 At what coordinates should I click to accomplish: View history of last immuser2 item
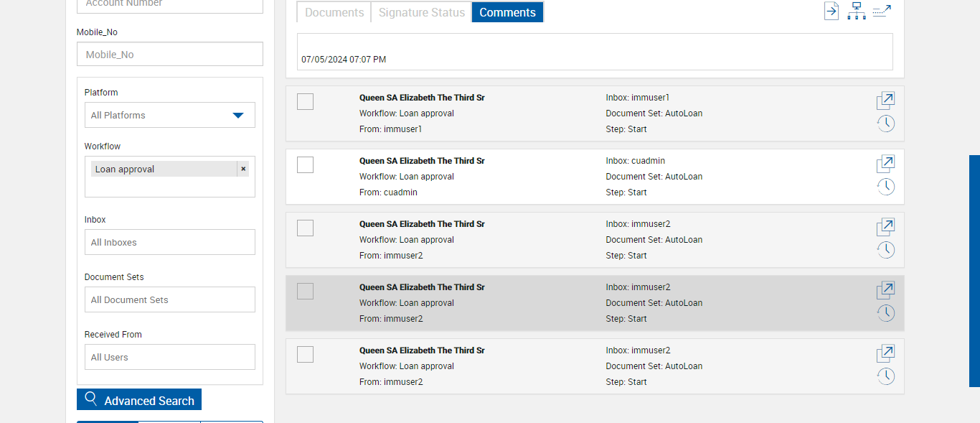(885, 376)
